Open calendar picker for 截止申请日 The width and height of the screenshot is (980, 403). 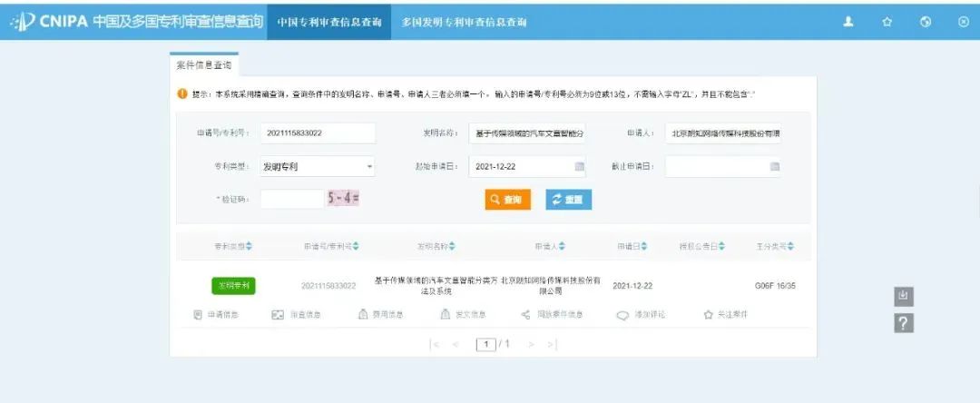775,167
